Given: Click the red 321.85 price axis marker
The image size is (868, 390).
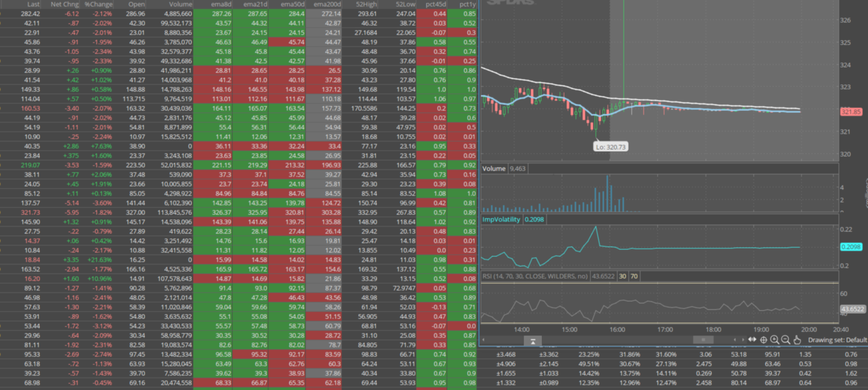Looking at the screenshot, I should pyautogui.click(x=851, y=112).
